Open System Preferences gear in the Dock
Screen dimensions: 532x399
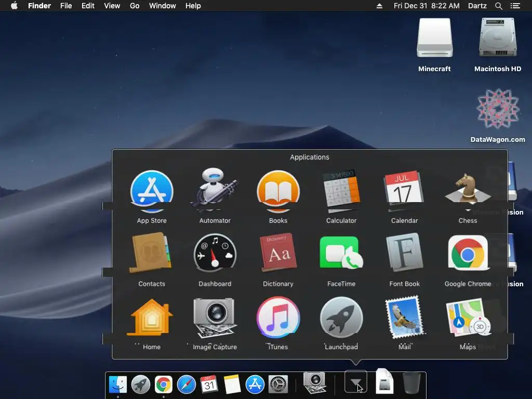278,384
